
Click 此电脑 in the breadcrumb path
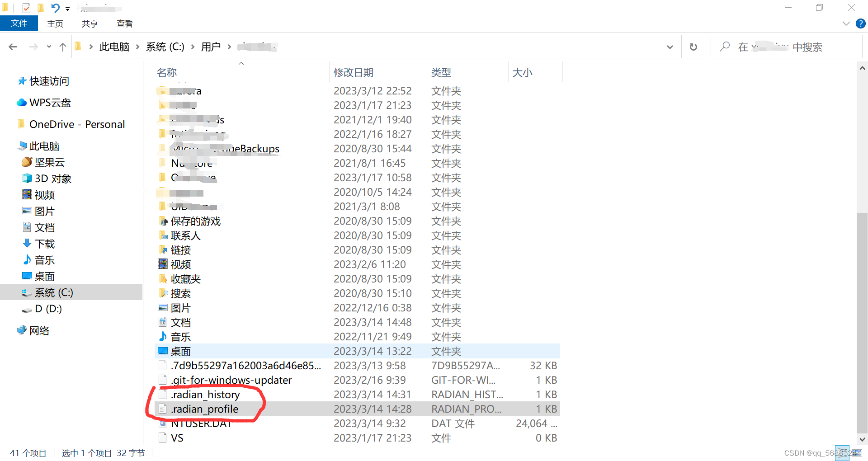point(114,47)
